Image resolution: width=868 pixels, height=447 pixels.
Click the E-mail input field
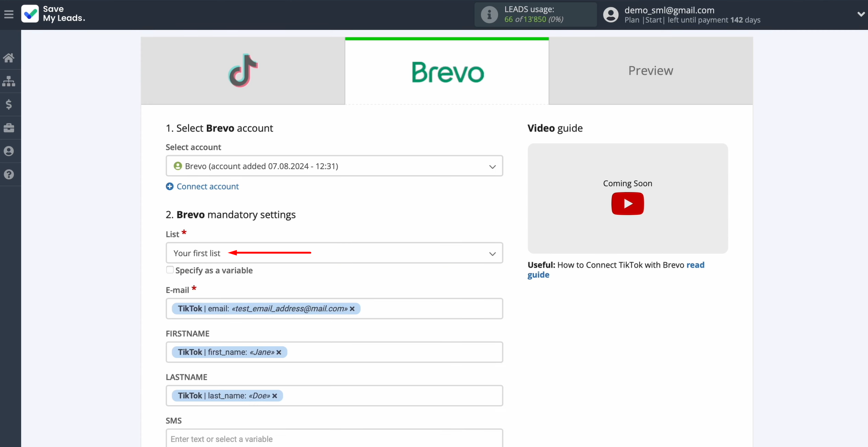334,309
